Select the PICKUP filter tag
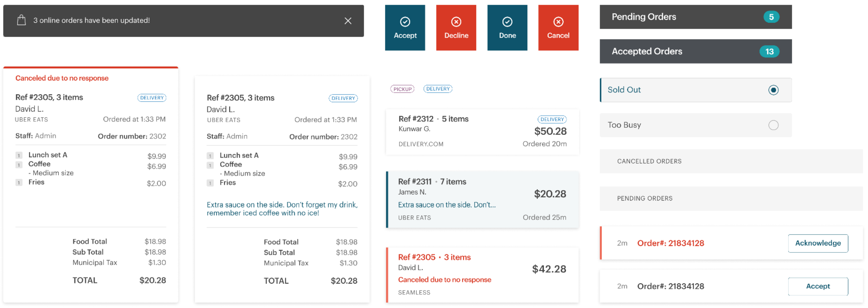The height and width of the screenshot is (308, 868). click(402, 89)
